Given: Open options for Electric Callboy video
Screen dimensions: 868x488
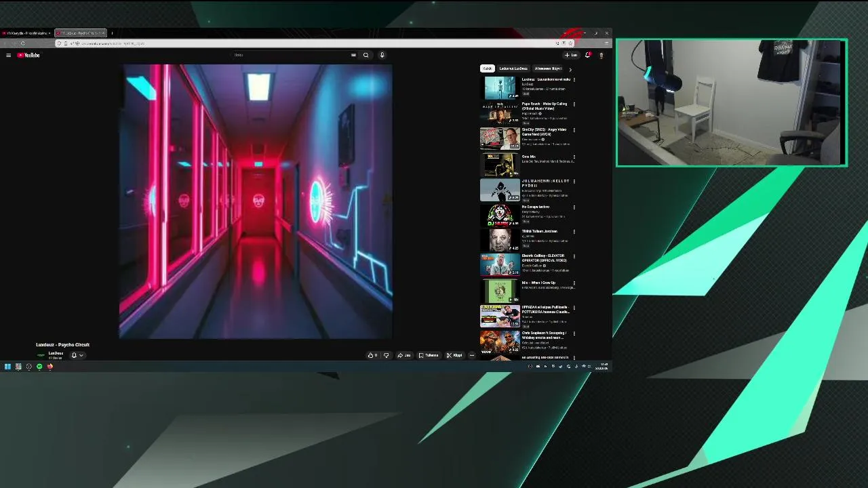Looking at the screenshot, I should coord(574,257).
